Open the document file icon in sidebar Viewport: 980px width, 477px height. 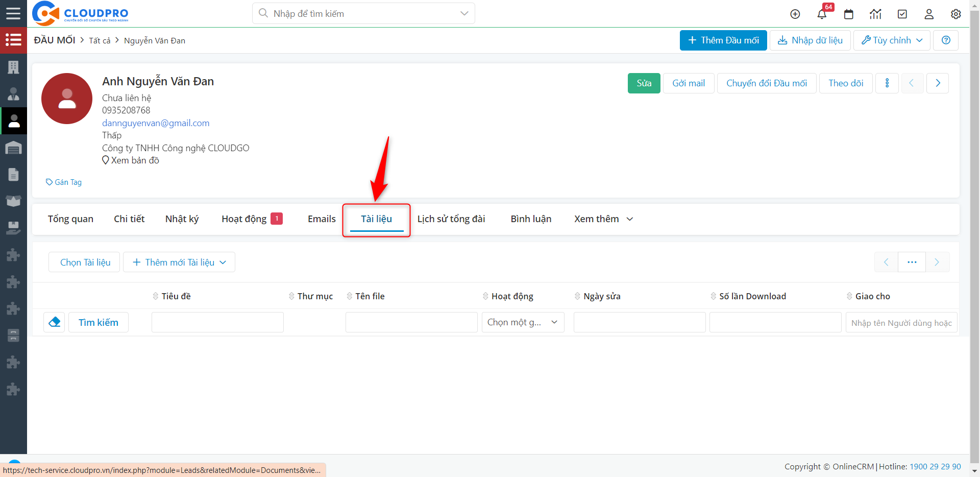click(x=13, y=175)
